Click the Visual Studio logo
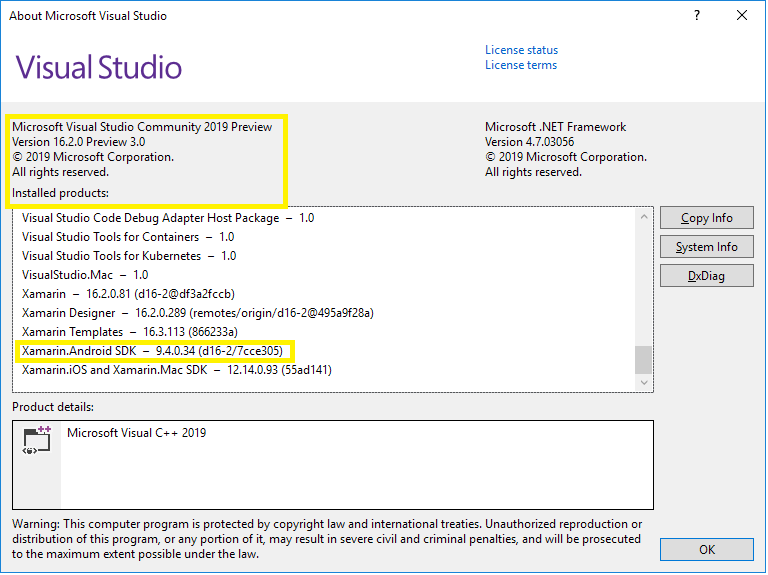768x575 pixels. 98,67
